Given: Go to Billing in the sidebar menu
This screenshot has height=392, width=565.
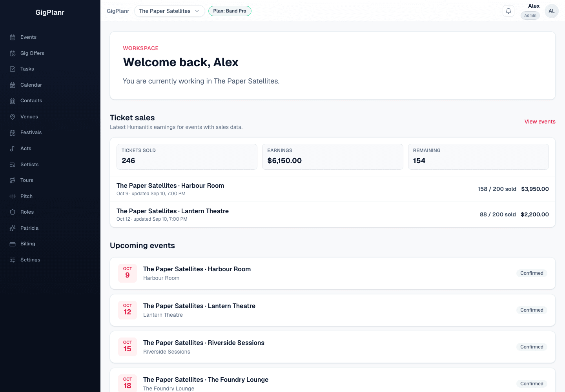Looking at the screenshot, I should pyautogui.click(x=50, y=244).
